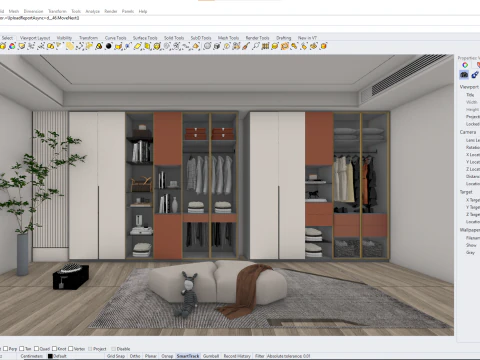Switch to the Solid Tools tab

pyautogui.click(x=174, y=38)
